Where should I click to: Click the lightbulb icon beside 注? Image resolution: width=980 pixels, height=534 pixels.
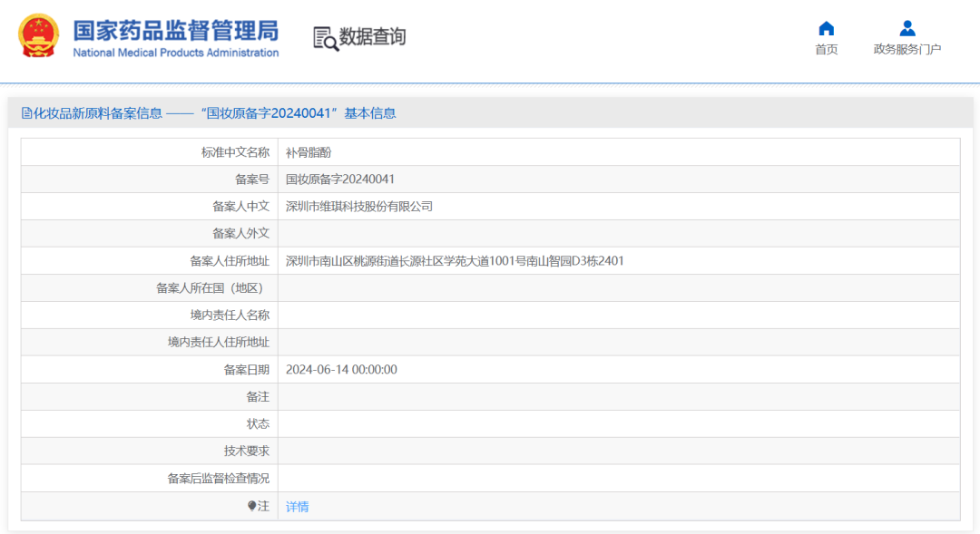(252, 506)
